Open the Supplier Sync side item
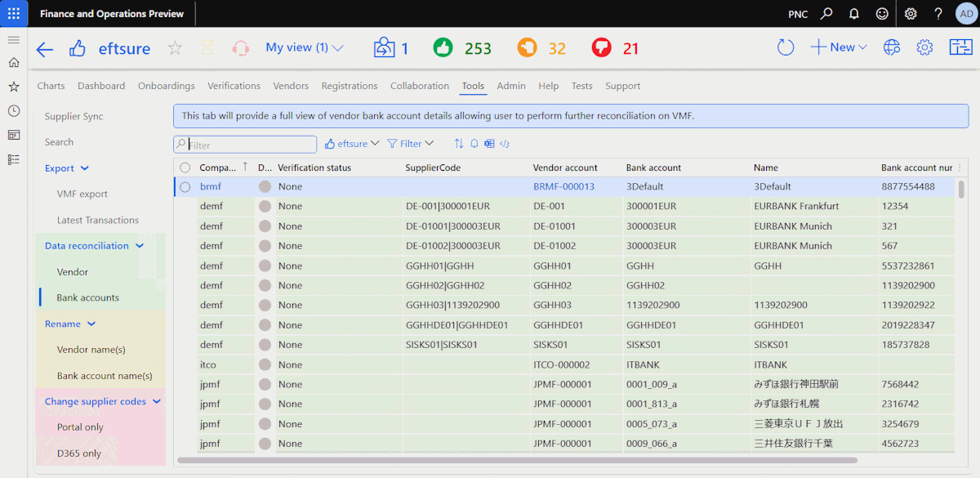This screenshot has height=478, width=980. pos(74,117)
